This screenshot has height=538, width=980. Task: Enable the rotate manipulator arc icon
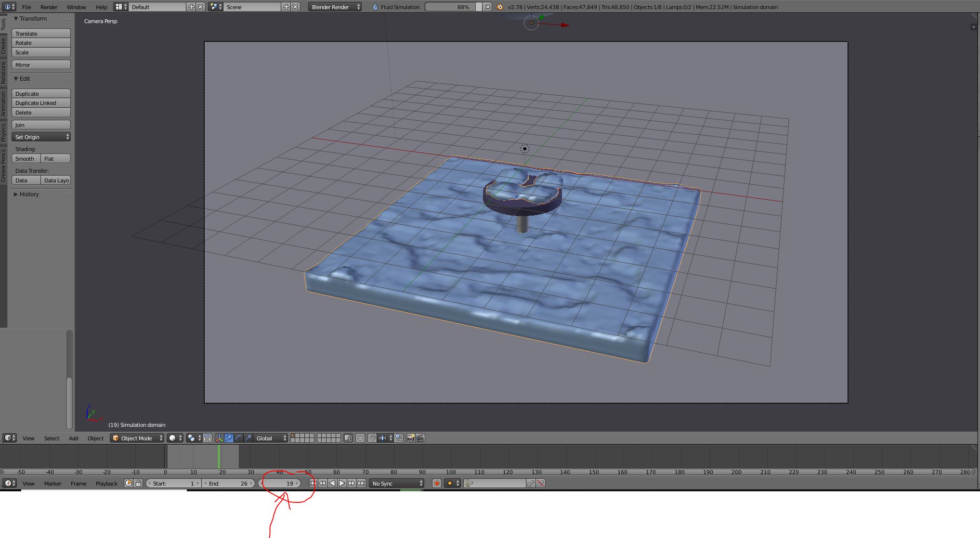pyautogui.click(x=238, y=438)
